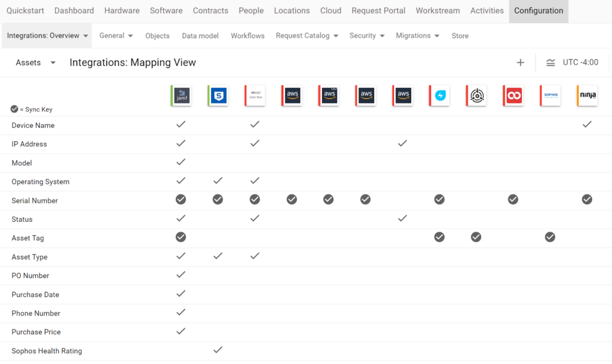The height and width of the screenshot is (364, 612).
Task: Select the PO Number row label
Action: (x=30, y=276)
